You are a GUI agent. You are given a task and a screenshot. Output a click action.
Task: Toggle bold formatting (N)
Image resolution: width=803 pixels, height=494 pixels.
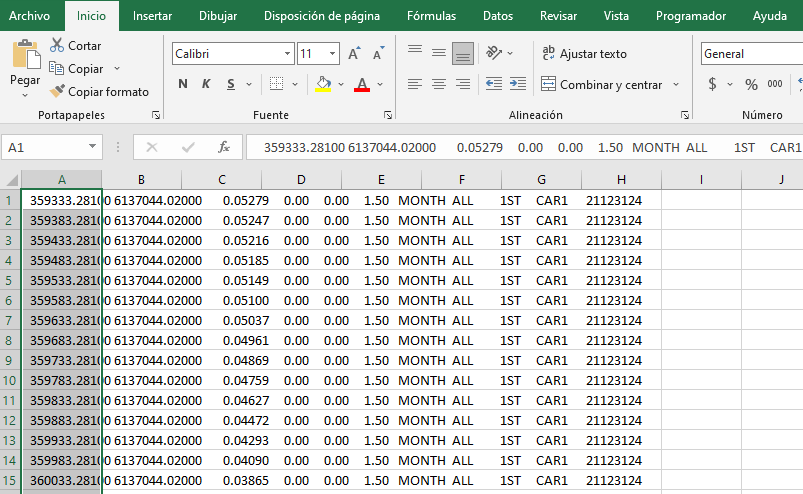[183, 84]
